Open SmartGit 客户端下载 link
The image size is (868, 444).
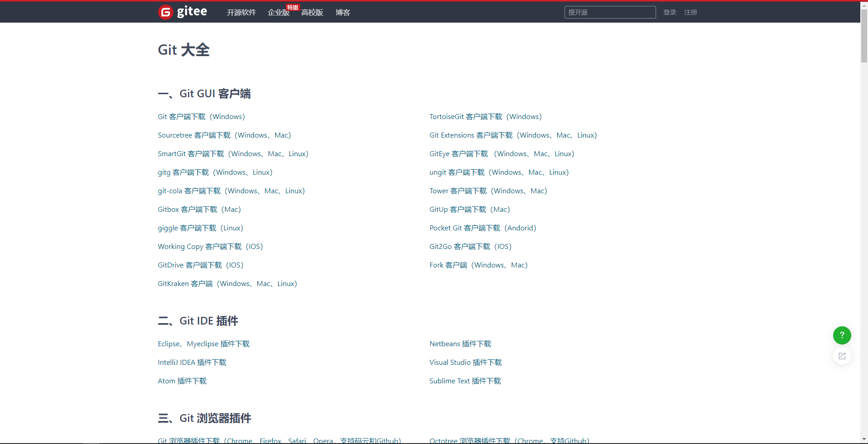pos(233,154)
